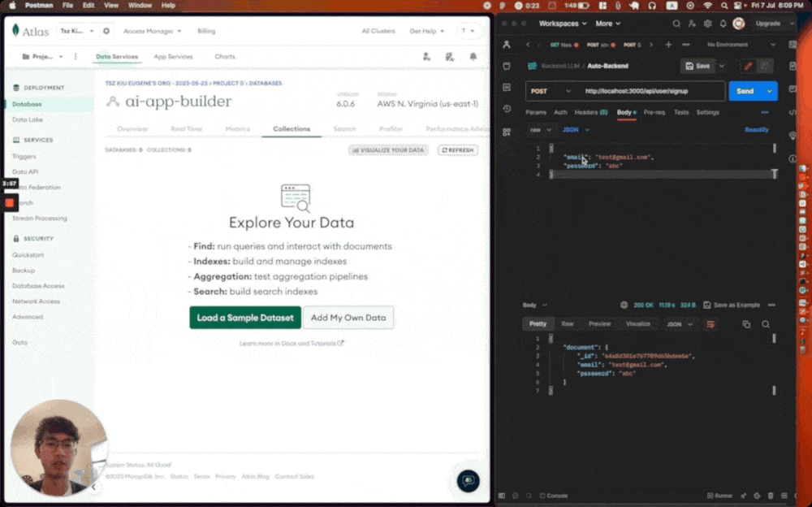Search the response with magnifier icon
812x507 pixels.
(x=766, y=324)
